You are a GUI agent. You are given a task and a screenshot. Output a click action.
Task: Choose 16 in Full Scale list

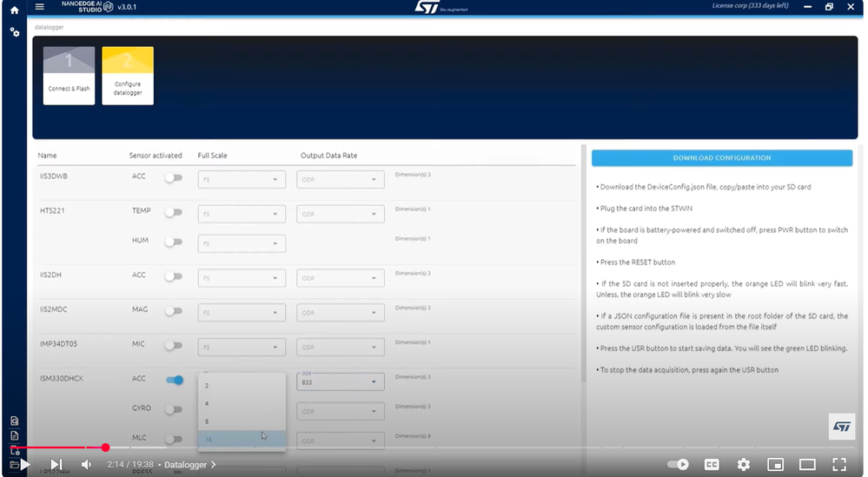click(x=242, y=440)
